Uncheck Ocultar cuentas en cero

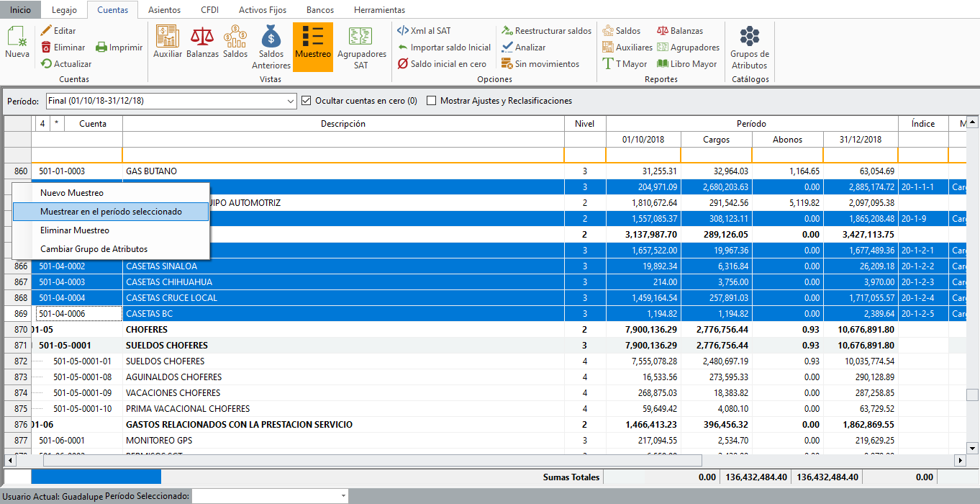(307, 101)
